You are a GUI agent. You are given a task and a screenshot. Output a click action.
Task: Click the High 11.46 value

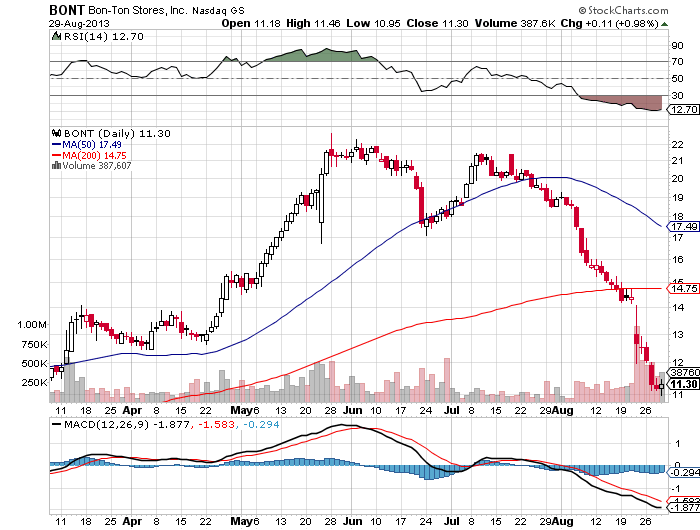click(313, 24)
